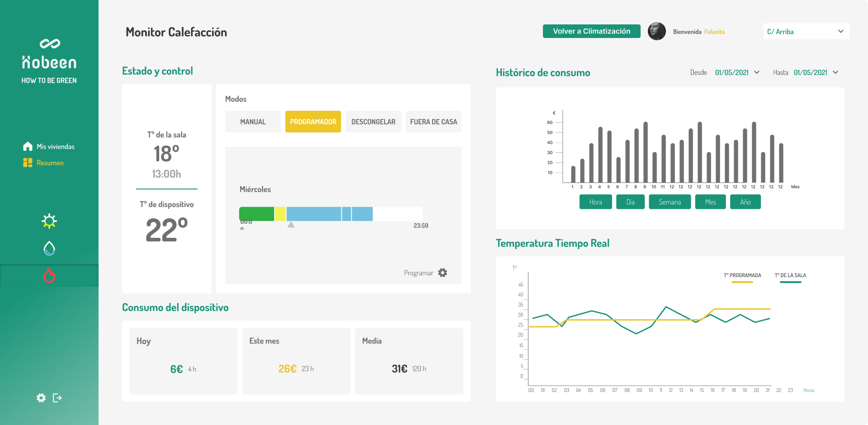
Task: Click the Mis viviendas house icon
Action: coord(28,146)
